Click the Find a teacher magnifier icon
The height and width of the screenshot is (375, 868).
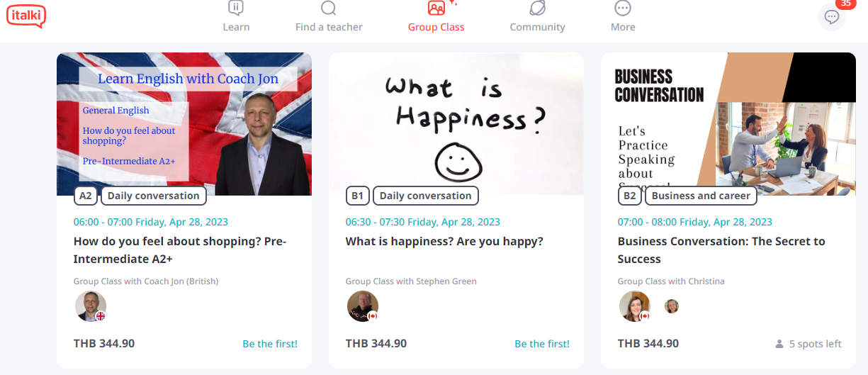(x=329, y=8)
